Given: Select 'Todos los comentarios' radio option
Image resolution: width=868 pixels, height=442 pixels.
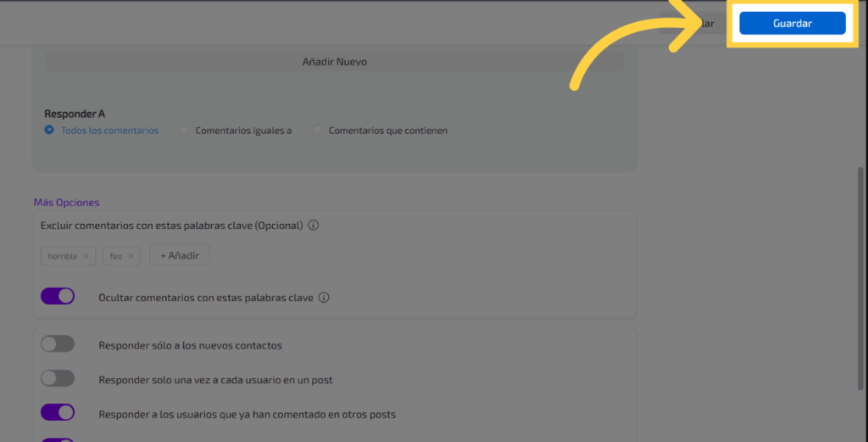Looking at the screenshot, I should pos(49,131).
